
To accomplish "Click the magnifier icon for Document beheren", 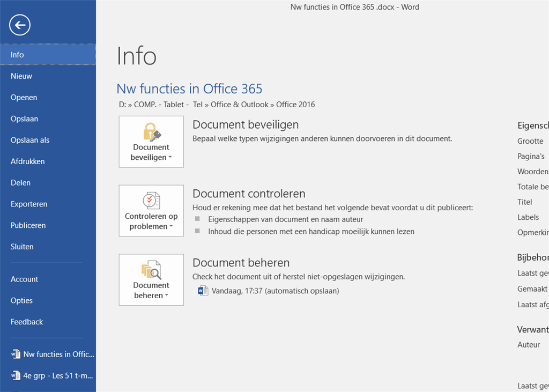I will [152, 270].
